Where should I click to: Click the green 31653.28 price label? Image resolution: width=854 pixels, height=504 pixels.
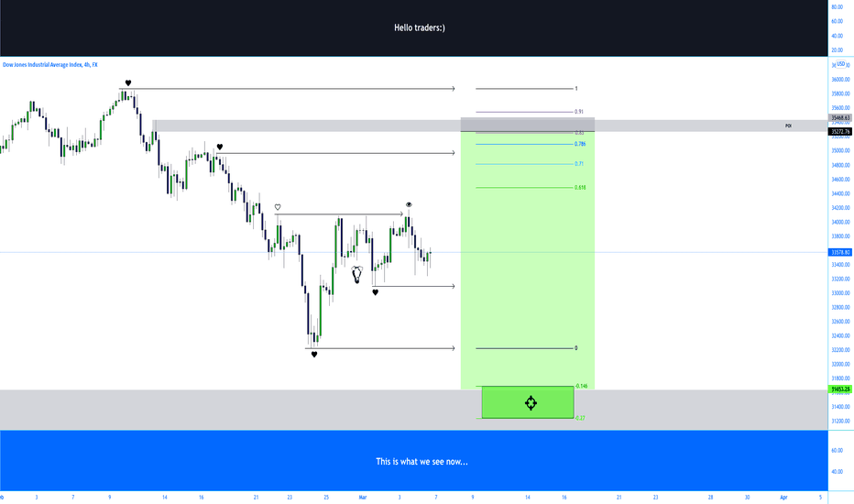tap(840, 389)
